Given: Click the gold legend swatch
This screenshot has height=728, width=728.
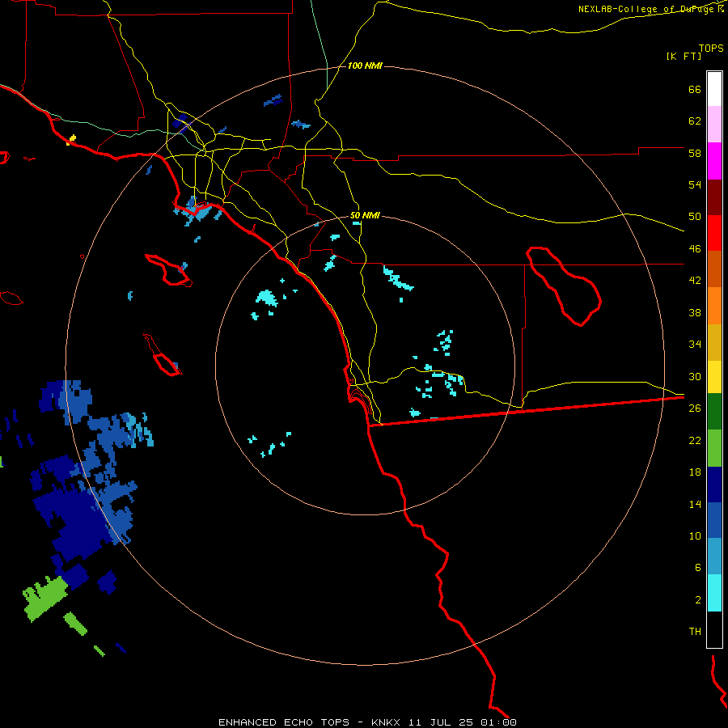Looking at the screenshot, I should (714, 343).
